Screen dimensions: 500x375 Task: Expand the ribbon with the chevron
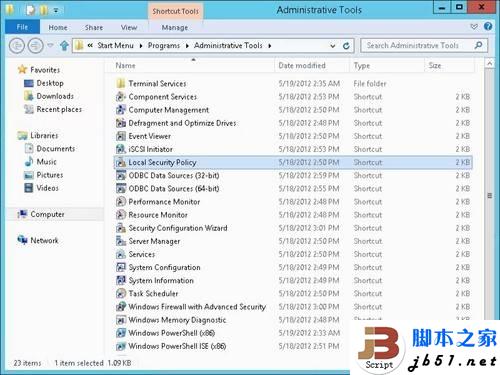point(474,27)
